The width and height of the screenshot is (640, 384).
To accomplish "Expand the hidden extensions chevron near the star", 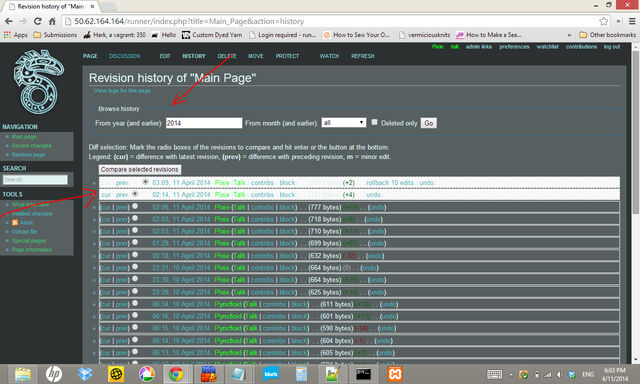I will 619,21.
